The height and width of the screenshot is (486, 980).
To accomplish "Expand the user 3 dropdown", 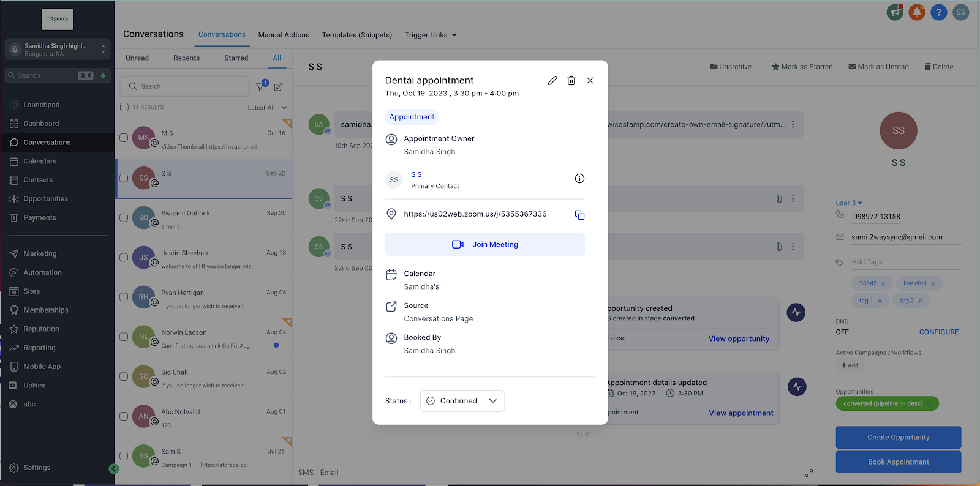I will [849, 203].
